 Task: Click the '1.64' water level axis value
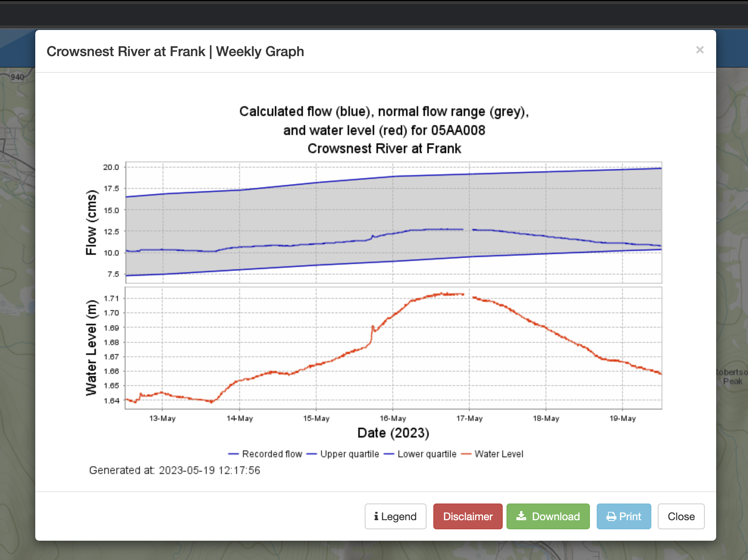111,400
